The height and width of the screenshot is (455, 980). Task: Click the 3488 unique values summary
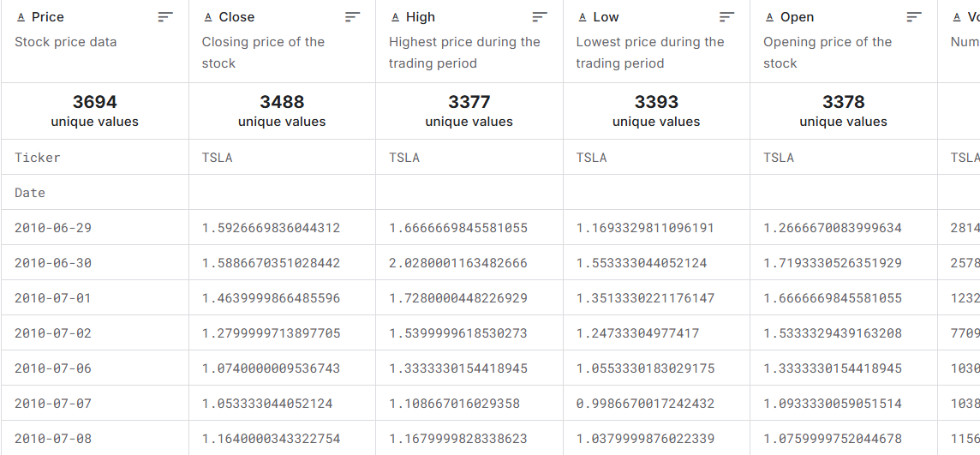[x=282, y=111]
